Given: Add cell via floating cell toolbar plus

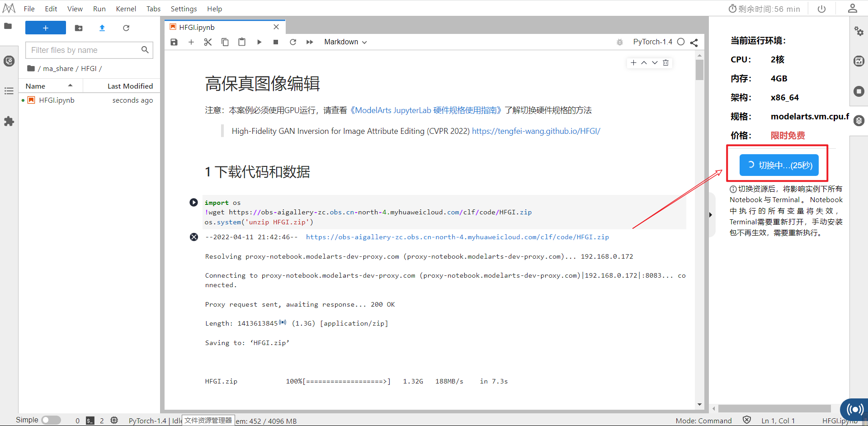Looking at the screenshot, I should click(633, 63).
